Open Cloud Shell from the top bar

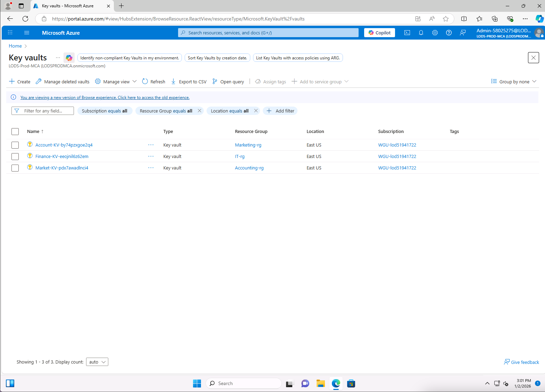click(407, 33)
